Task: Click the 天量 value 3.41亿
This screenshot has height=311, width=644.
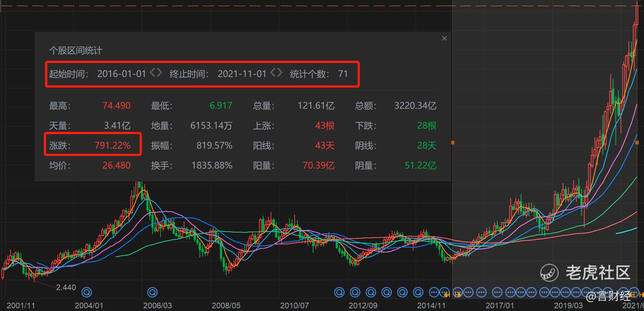Action: (x=117, y=125)
